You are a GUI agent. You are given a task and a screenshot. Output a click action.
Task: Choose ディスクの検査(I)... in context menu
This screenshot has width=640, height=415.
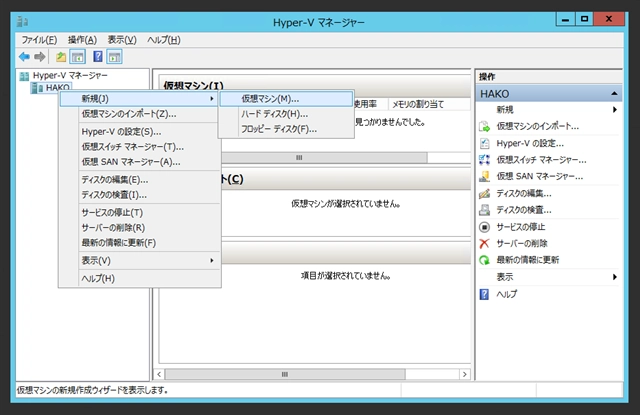(140, 195)
